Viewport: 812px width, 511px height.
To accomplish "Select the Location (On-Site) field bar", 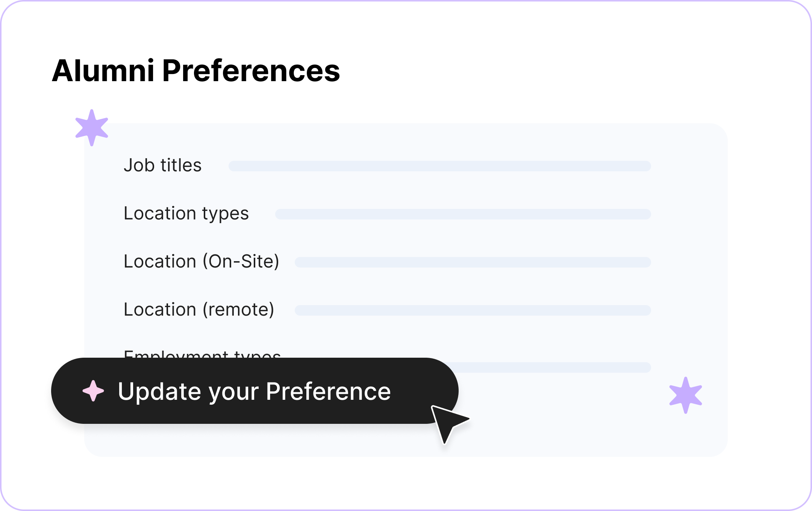I will (x=473, y=262).
